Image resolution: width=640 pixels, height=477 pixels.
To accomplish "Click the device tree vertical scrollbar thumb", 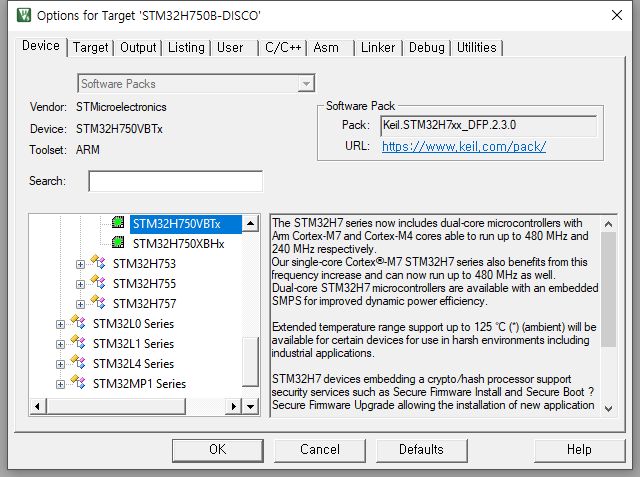I will pyautogui.click(x=251, y=362).
